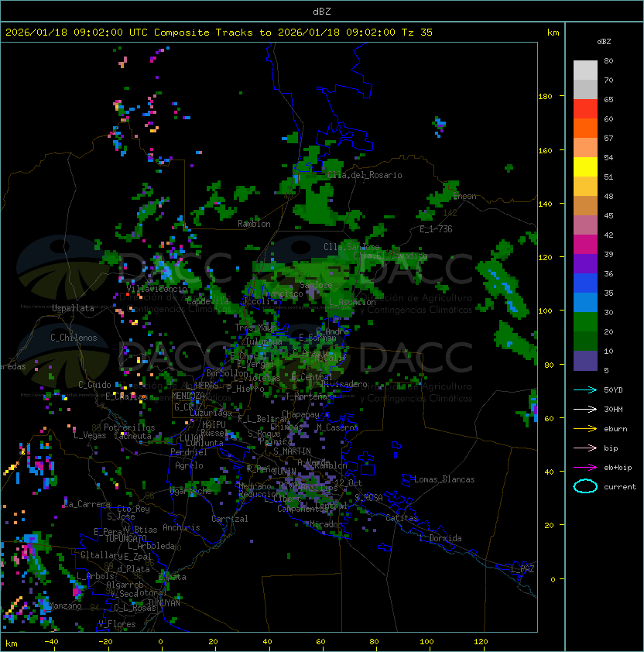Image resolution: width=644 pixels, height=652 pixels.
Task: Click the 'Lomas_Blancas' map label
Action: (444, 479)
